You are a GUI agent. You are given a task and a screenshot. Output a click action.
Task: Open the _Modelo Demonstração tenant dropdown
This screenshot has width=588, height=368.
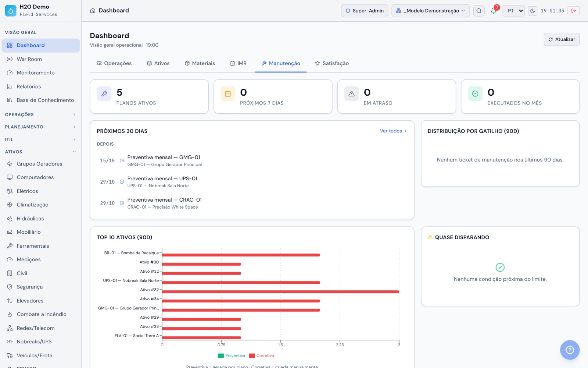[x=431, y=11]
